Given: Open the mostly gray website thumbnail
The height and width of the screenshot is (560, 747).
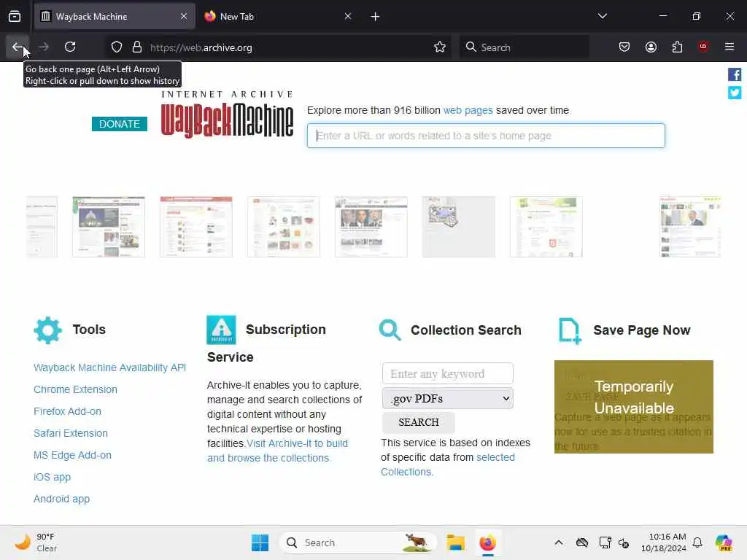Looking at the screenshot, I should 459,227.
